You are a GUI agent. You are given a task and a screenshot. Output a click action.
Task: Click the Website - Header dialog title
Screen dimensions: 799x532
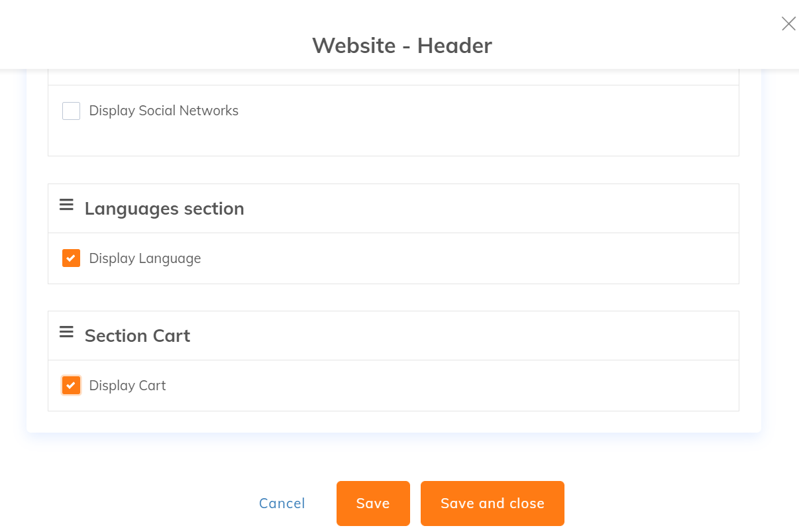pyautogui.click(x=402, y=46)
